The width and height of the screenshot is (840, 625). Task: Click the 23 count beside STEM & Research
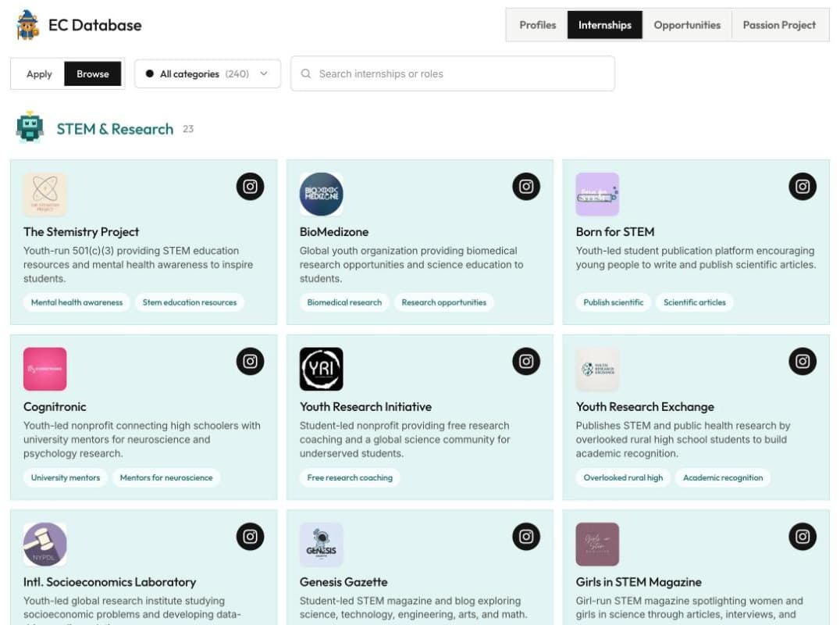click(x=188, y=129)
